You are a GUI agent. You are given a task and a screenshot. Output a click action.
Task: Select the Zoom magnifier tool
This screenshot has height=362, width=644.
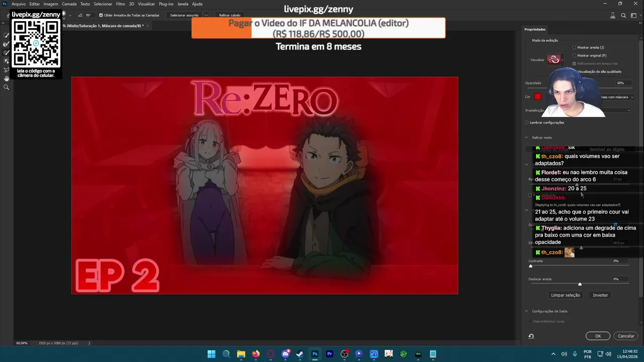[x=7, y=87]
